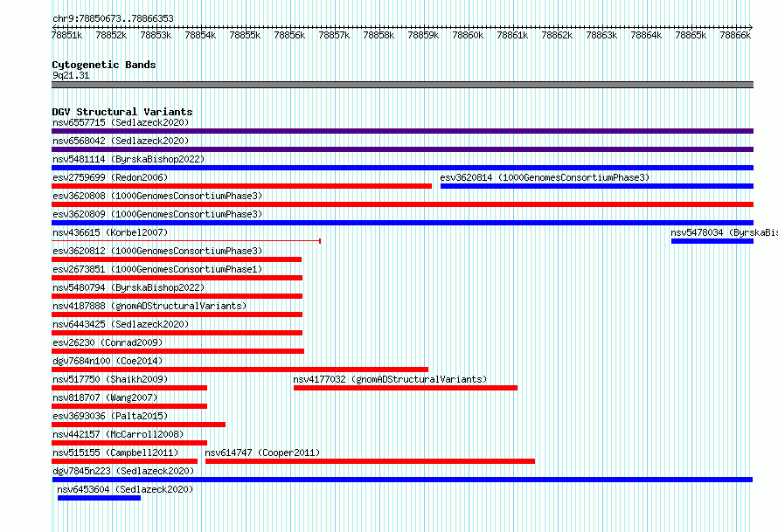Open the nsv515155 (Campbell2011) label
Viewport: 778px width, 532px height.
pyautogui.click(x=115, y=453)
